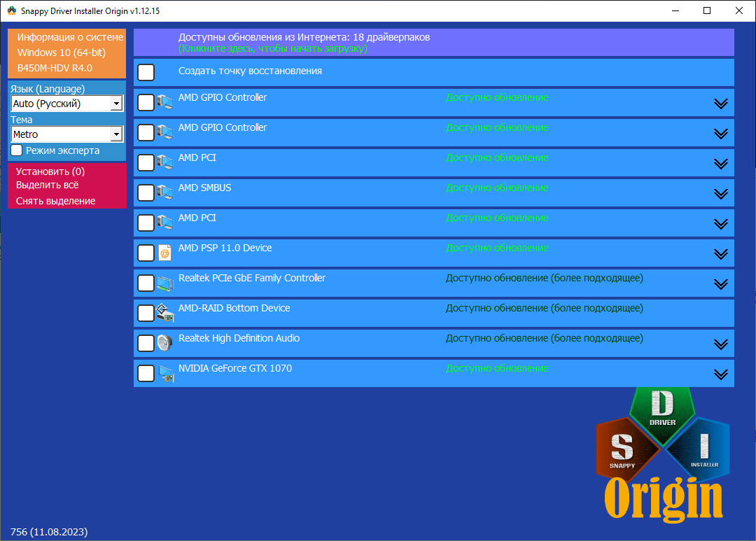Expand the AMD SMBUS driver details
Viewport: 756px width, 541px height.
pos(720,194)
